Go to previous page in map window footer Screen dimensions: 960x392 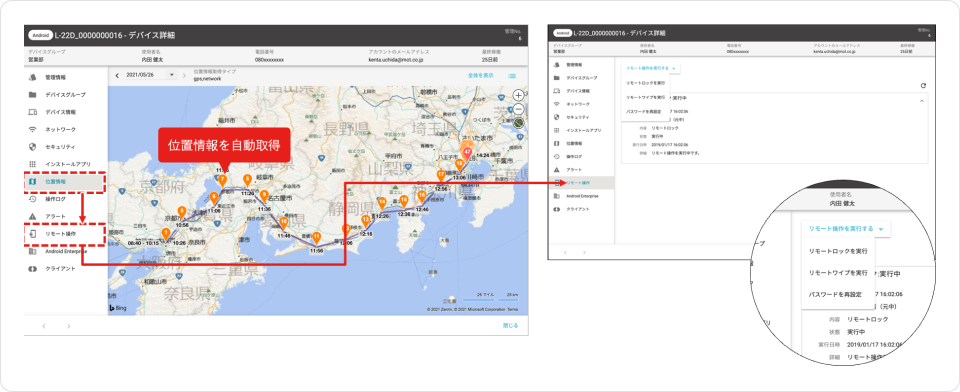point(44,326)
